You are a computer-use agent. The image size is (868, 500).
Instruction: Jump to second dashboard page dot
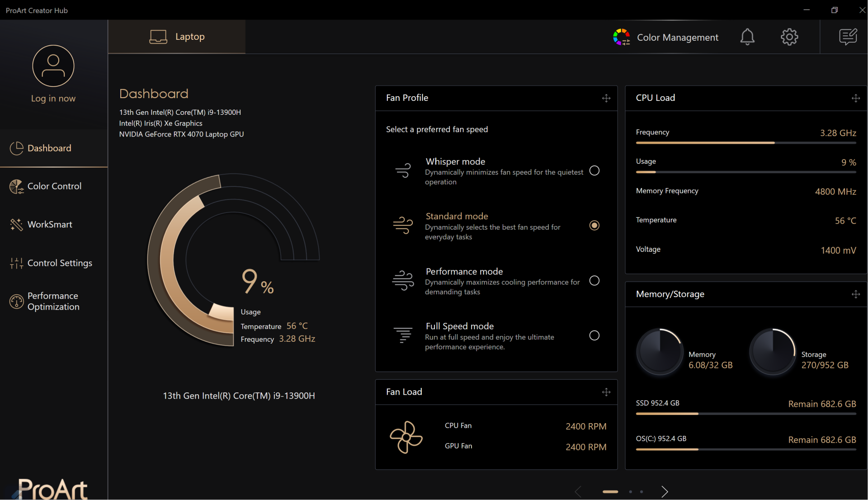pyautogui.click(x=630, y=491)
